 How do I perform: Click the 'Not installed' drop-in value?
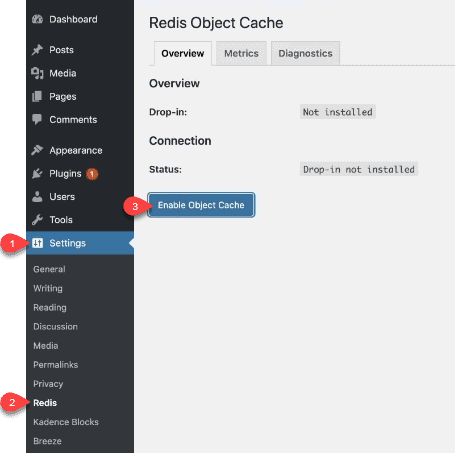[338, 112]
